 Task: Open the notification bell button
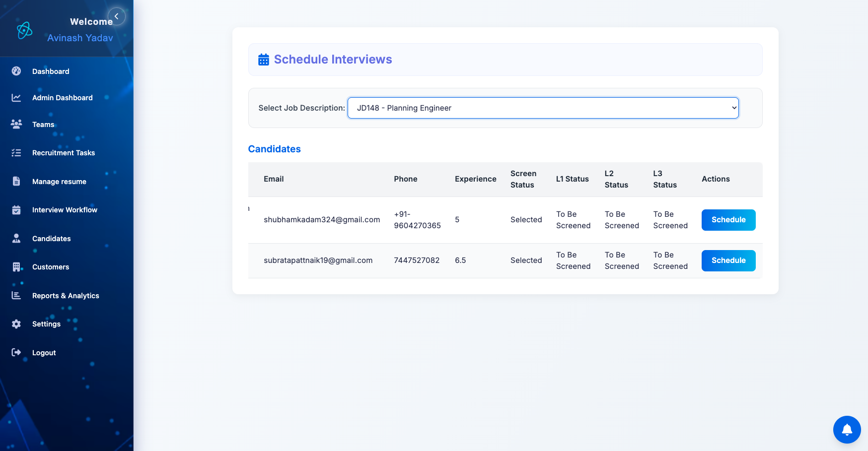coord(847,430)
